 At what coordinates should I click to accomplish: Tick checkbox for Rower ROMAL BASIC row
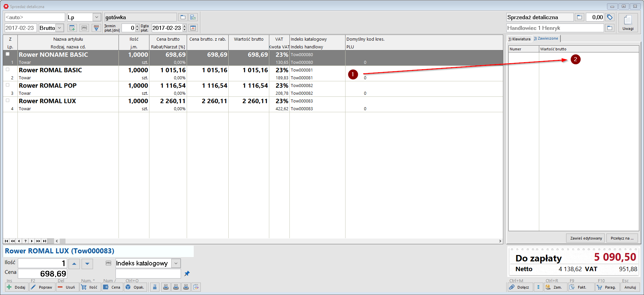pyautogui.click(x=7, y=69)
